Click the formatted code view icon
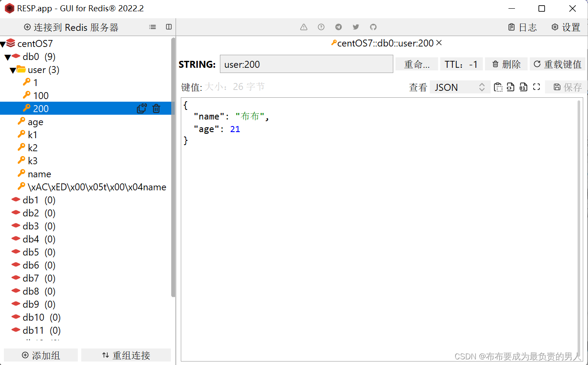588x365 pixels. tap(511, 87)
